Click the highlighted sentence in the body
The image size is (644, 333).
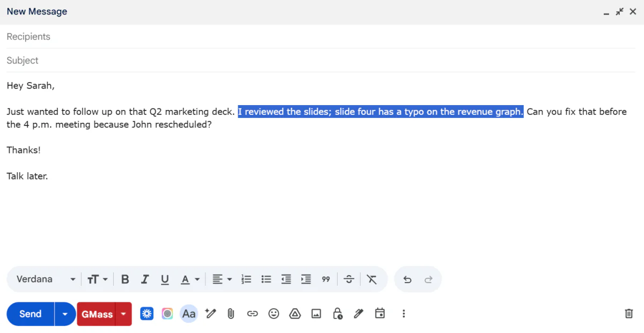point(380,112)
